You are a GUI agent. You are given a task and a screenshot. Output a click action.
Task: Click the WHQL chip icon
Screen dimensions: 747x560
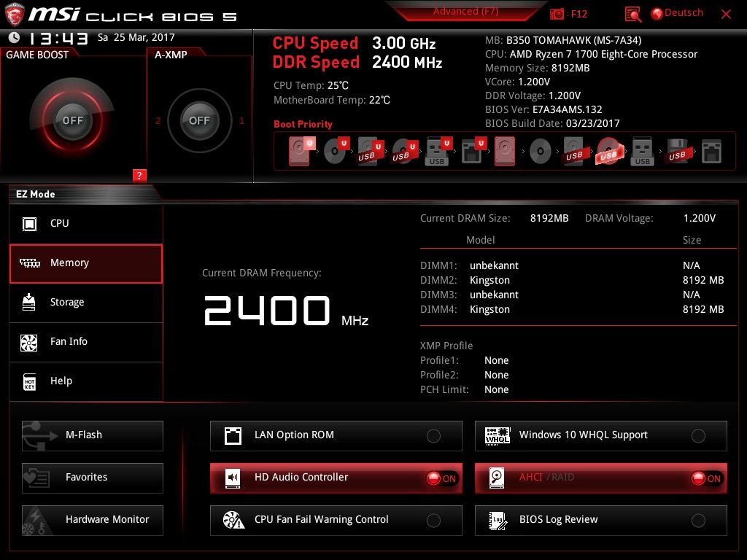[x=498, y=435]
